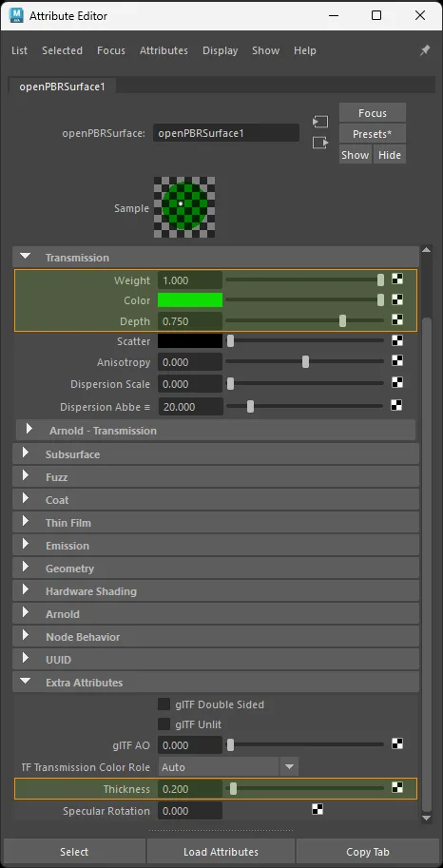
Task: Click the Specular Rotation value field
Action: (x=190, y=810)
